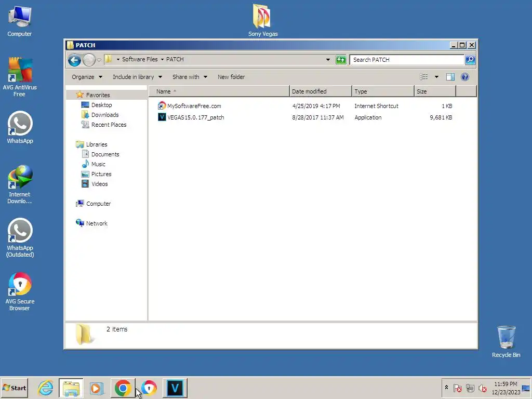Click PATCH in the address bar
Screen dimensions: 532x399
point(175,59)
